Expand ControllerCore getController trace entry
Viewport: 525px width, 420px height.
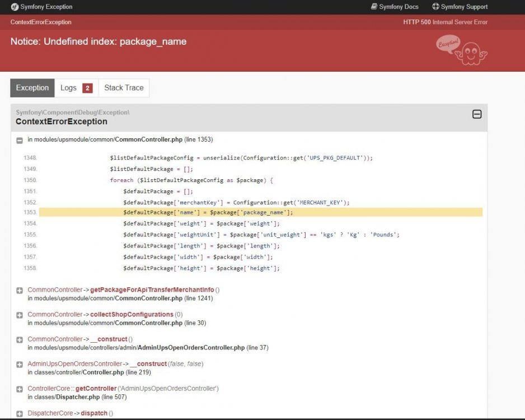coord(20,389)
